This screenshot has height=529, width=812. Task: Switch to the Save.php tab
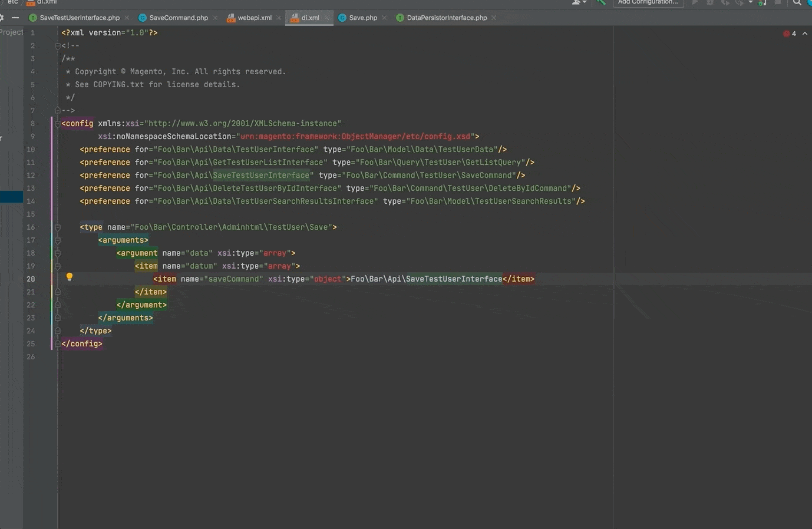(x=362, y=18)
